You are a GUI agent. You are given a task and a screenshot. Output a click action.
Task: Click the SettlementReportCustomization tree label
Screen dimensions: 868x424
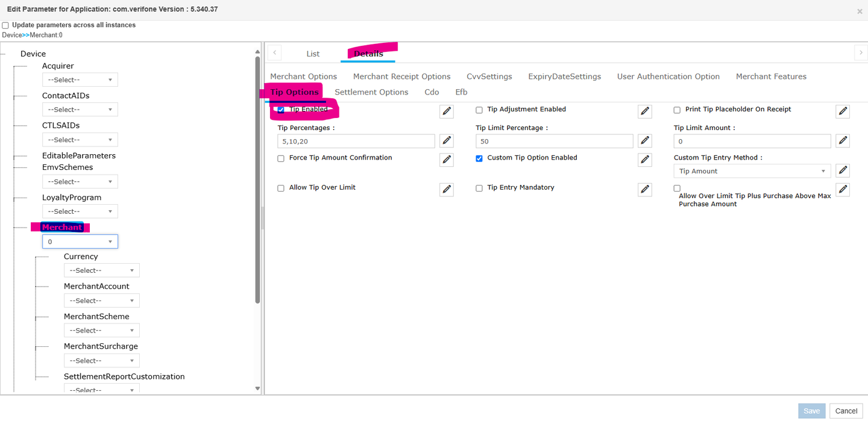[x=124, y=376]
